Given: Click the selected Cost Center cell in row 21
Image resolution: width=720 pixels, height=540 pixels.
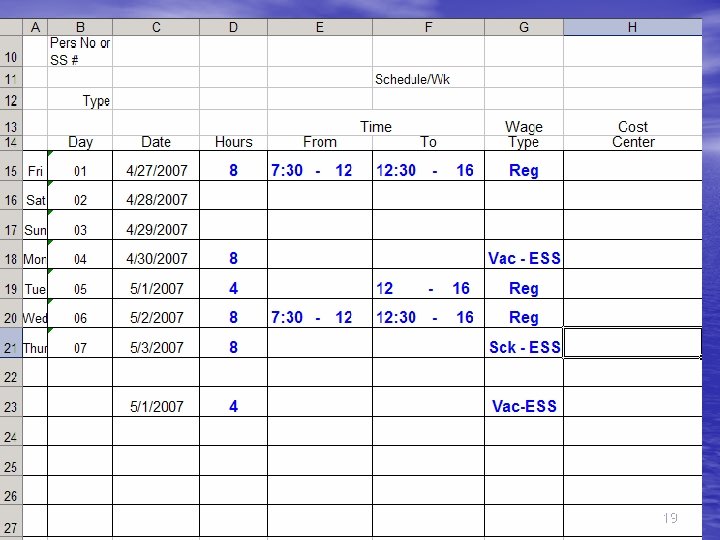Looking at the screenshot, I should (x=632, y=343).
